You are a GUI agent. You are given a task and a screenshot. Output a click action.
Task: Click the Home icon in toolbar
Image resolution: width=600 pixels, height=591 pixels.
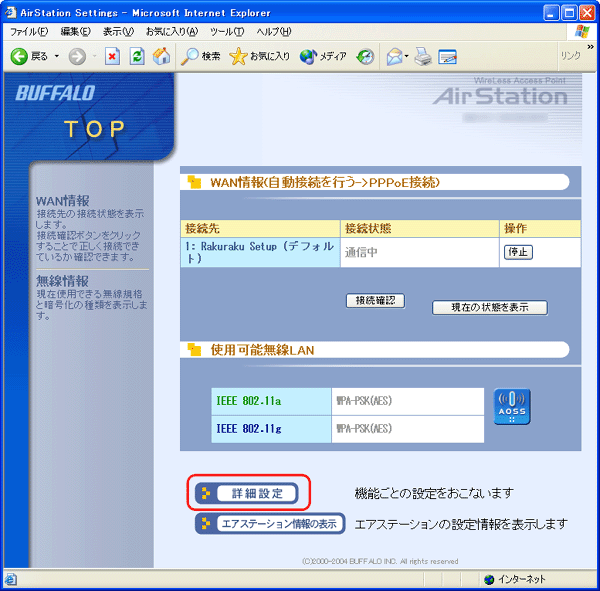click(161, 56)
